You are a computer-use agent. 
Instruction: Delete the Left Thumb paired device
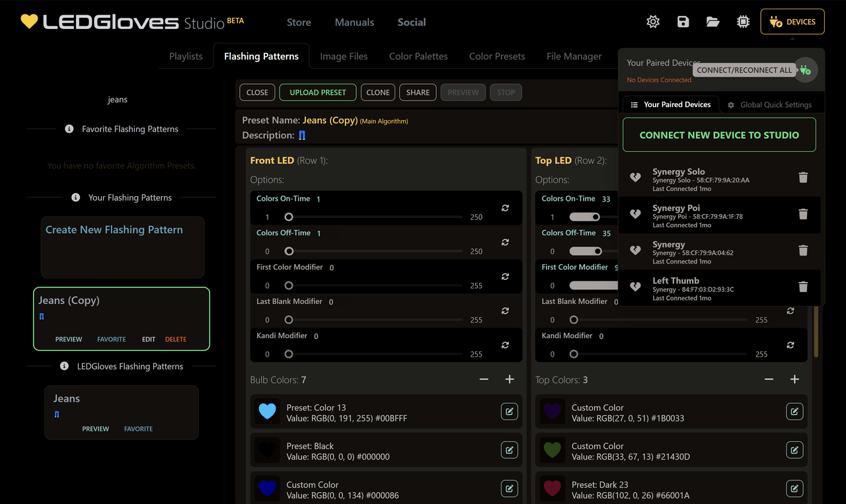pos(803,286)
